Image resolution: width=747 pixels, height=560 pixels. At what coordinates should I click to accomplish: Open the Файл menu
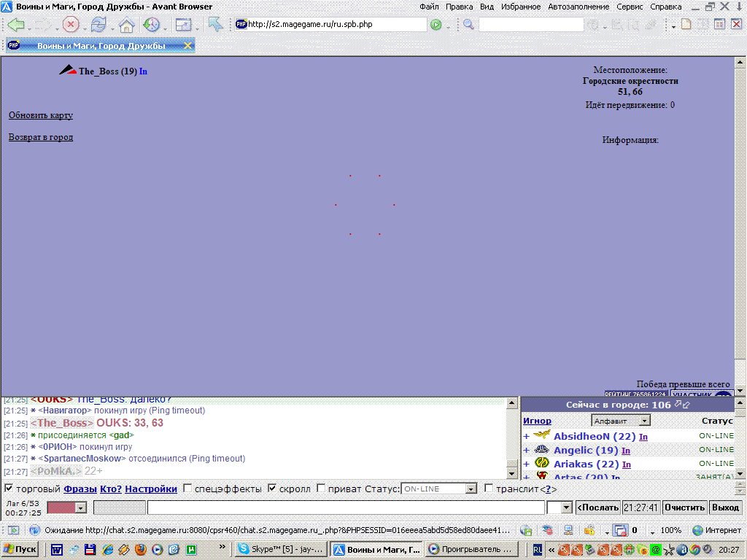(x=429, y=7)
